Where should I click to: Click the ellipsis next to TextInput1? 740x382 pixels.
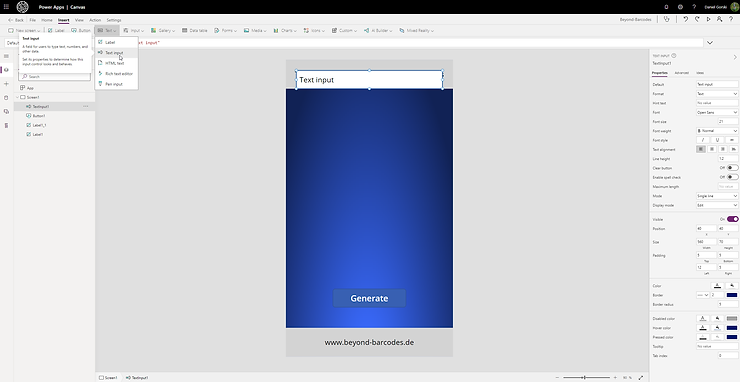85,107
